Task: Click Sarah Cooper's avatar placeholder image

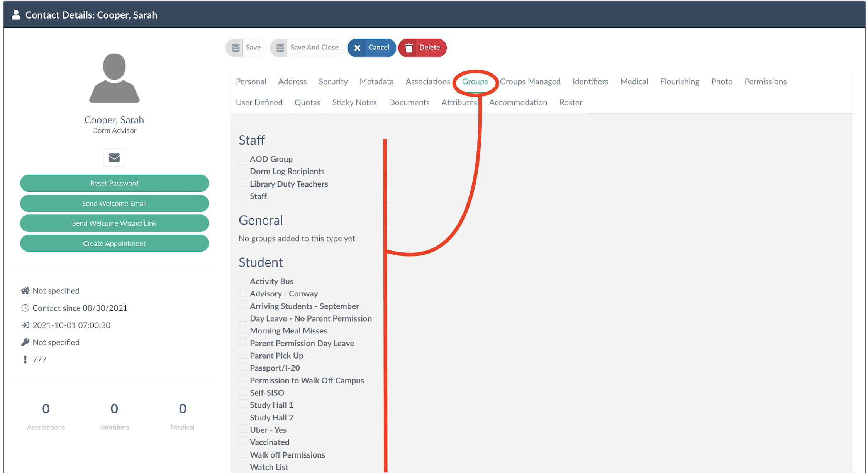Action: [x=114, y=78]
